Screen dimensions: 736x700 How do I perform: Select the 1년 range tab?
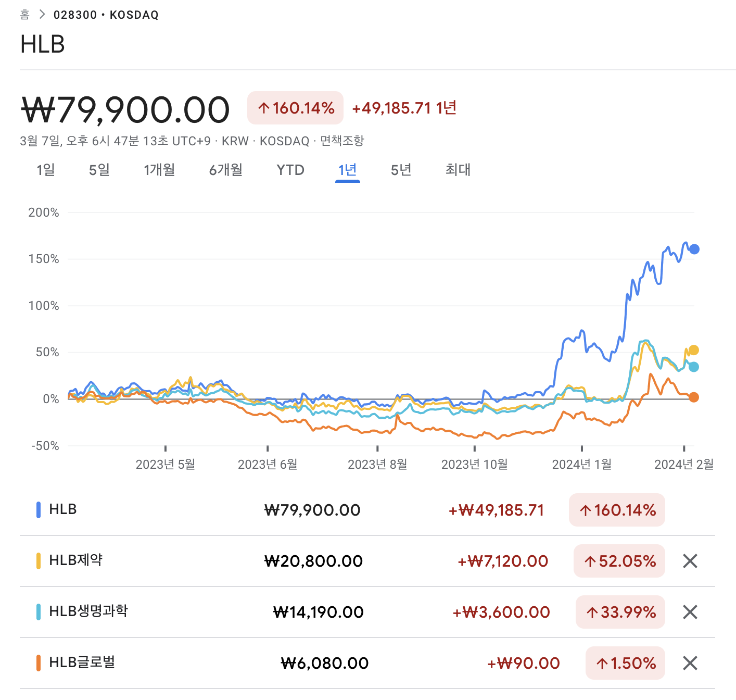[347, 170]
